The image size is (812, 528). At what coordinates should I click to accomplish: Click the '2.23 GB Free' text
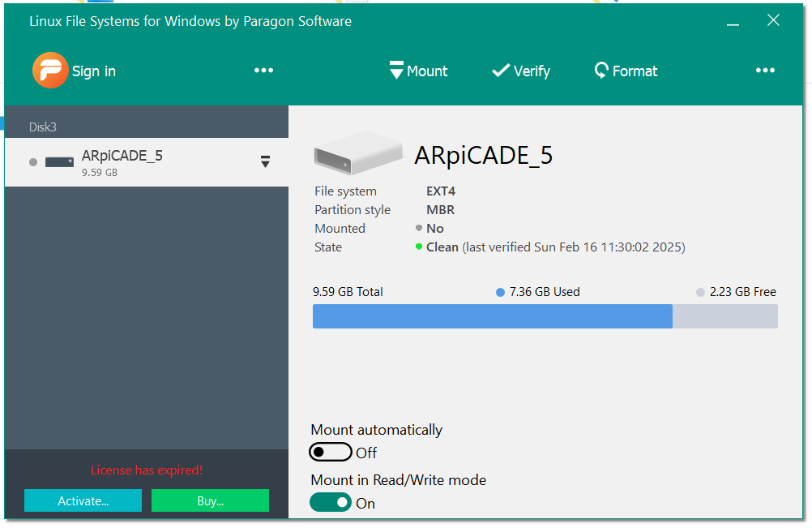(742, 292)
